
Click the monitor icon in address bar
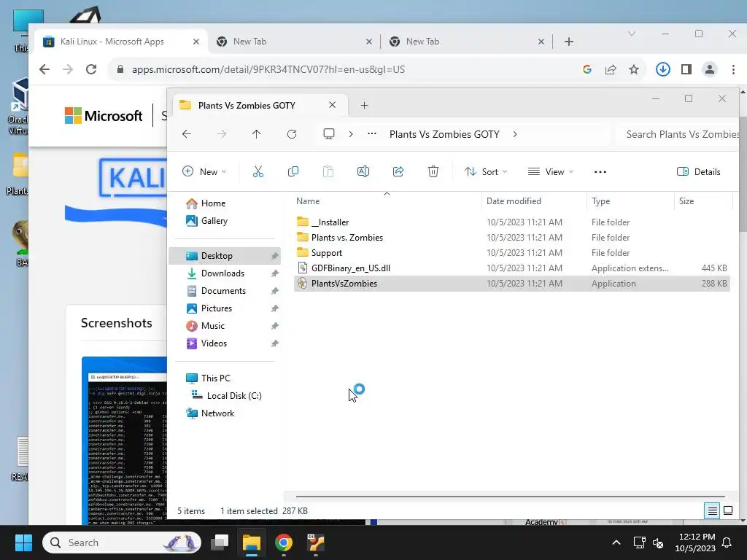(329, 134)
